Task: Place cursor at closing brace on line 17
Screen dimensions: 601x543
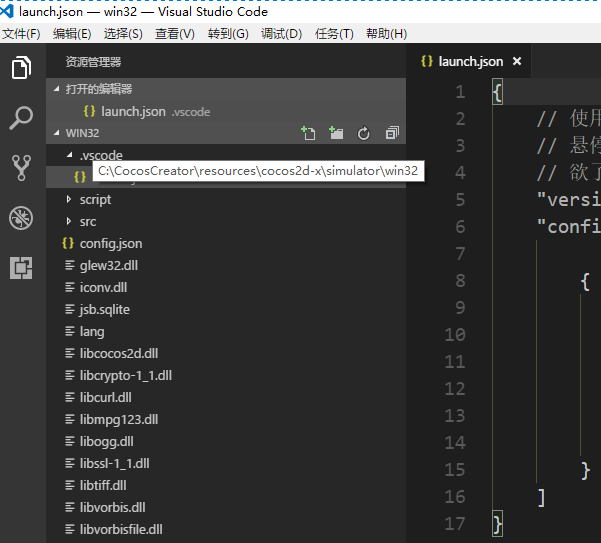Action: pos(498,524)
